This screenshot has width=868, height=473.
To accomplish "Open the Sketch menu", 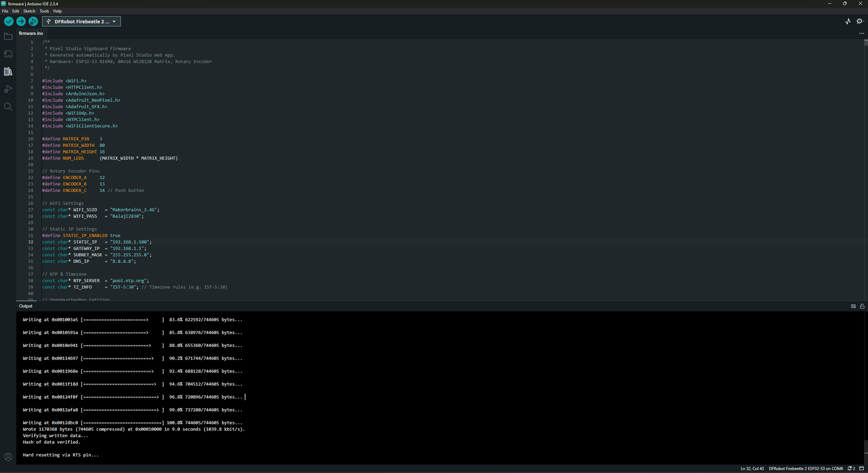I will click(29, 11).
